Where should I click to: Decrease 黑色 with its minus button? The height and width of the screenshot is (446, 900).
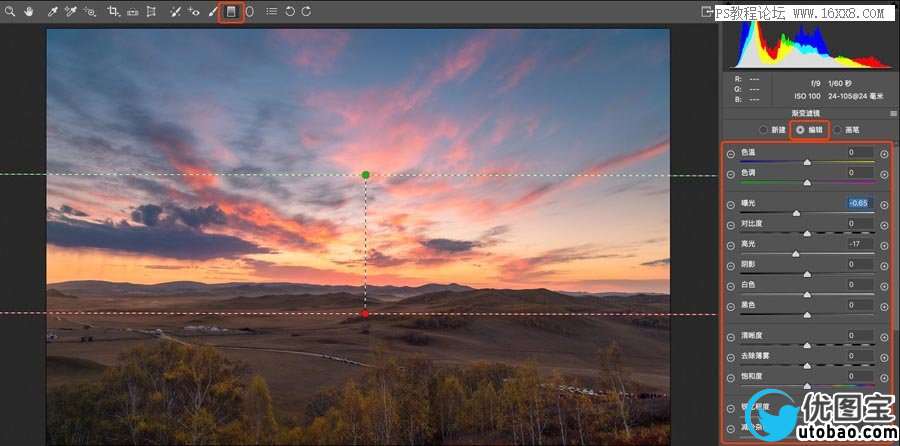point(730,307)
